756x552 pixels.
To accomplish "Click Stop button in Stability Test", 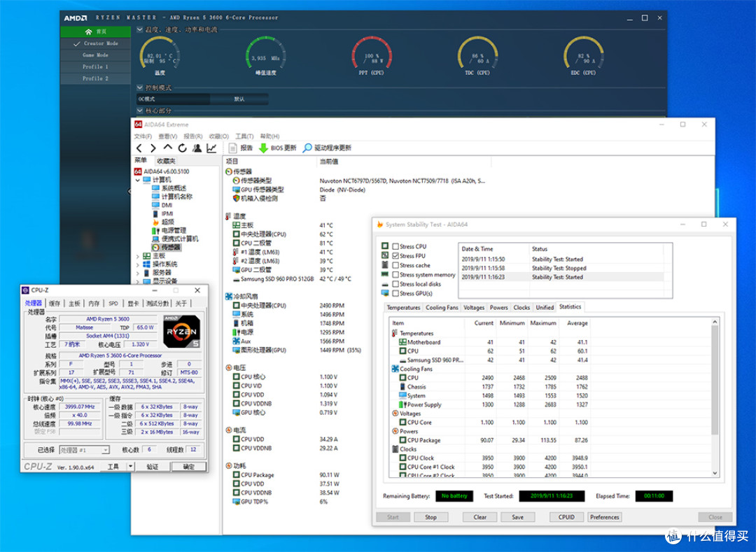I will 430,517.
